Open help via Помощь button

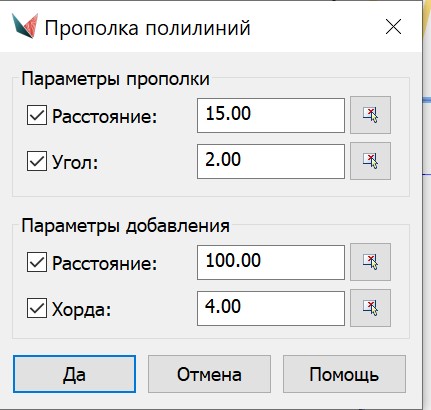click(344, 374)
